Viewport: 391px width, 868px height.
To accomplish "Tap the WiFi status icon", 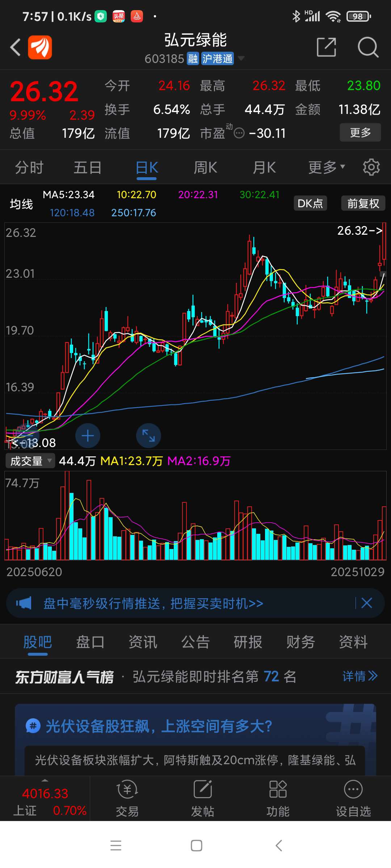I will click(333, 16).
